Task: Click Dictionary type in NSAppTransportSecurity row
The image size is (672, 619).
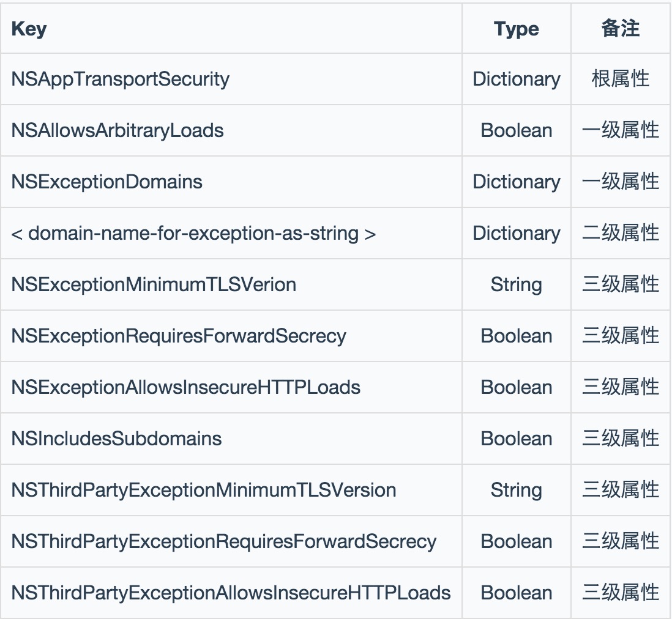Action: pos(516,79)
